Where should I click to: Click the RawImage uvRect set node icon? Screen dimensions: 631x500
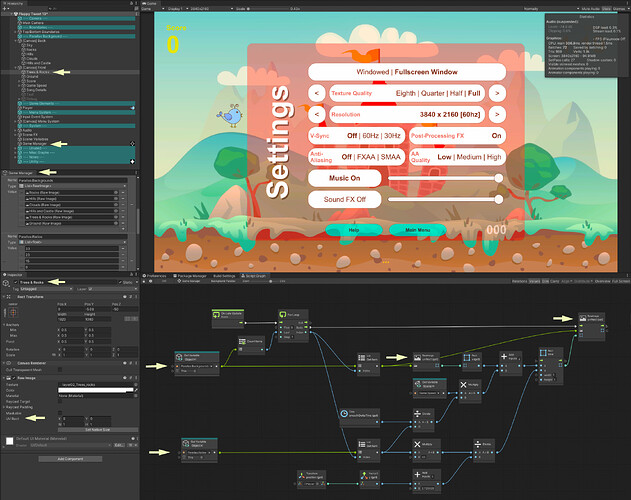click(583, 318)
